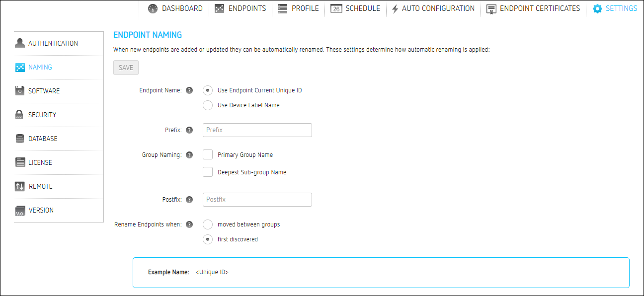Screen dimensions: 644x296
Task: Open help tooltip for Rename Endpoints when
Action: (x=189, y=224)
